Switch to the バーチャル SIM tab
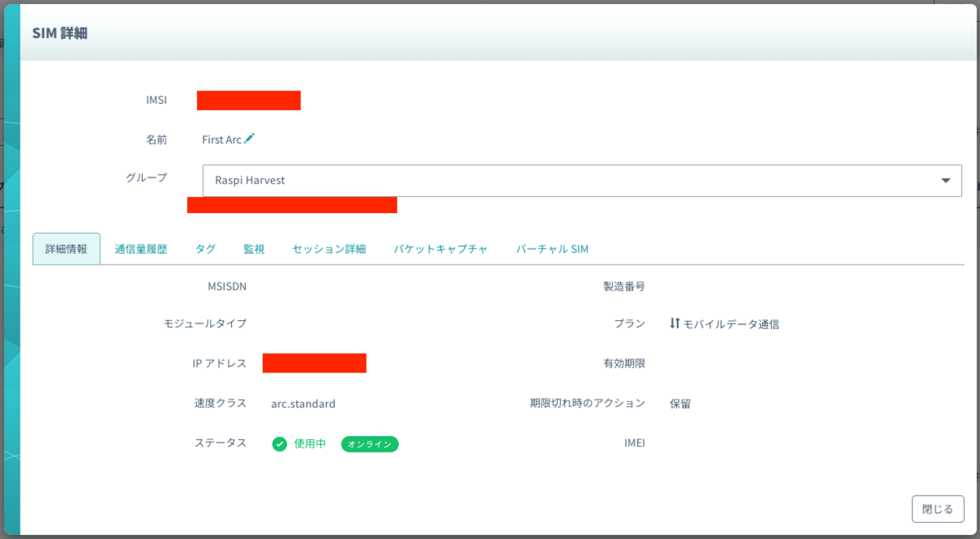The width and height of the screenshot is (980, 539). point(552,248)
